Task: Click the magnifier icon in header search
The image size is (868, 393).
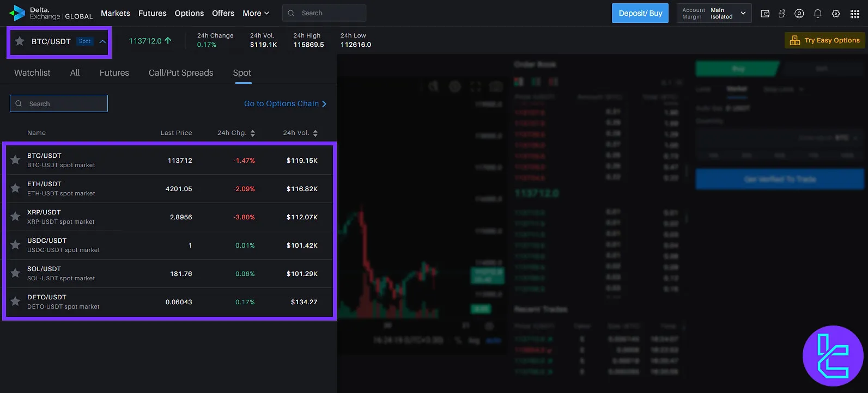Action: [291, 13]
